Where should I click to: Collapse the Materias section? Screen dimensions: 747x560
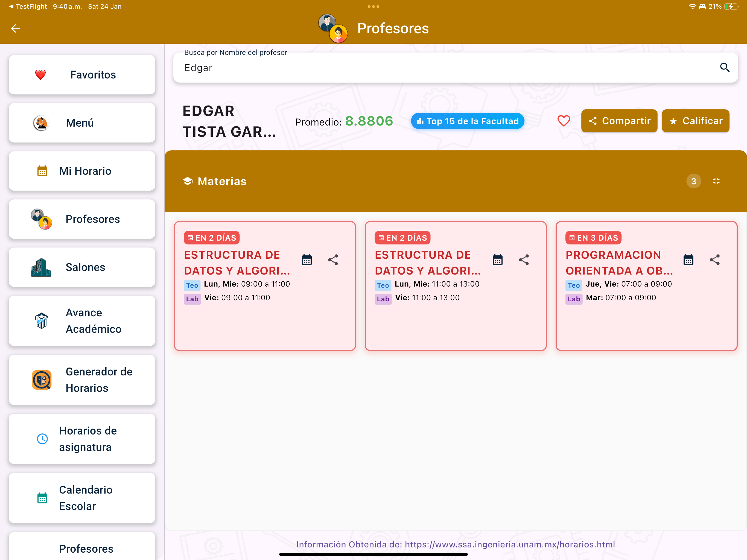(716, 181)
